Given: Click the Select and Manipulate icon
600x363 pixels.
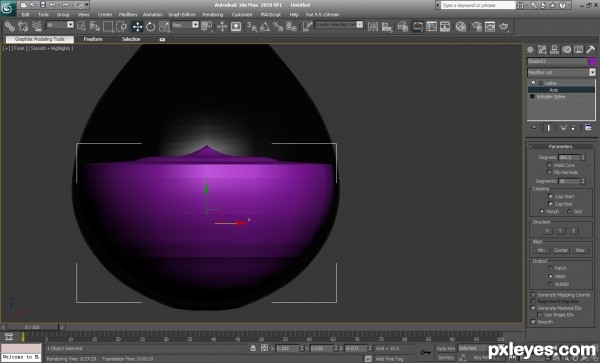Looking at the screenshot, I should point(222,26).
